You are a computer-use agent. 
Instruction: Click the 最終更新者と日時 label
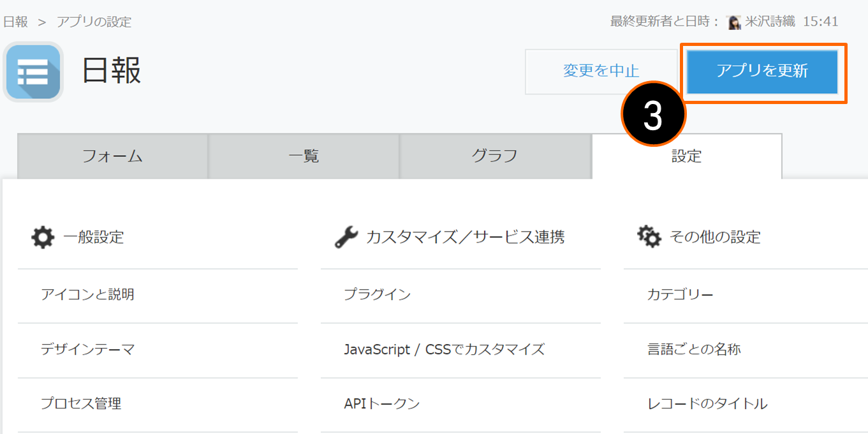tap(665, 22)
